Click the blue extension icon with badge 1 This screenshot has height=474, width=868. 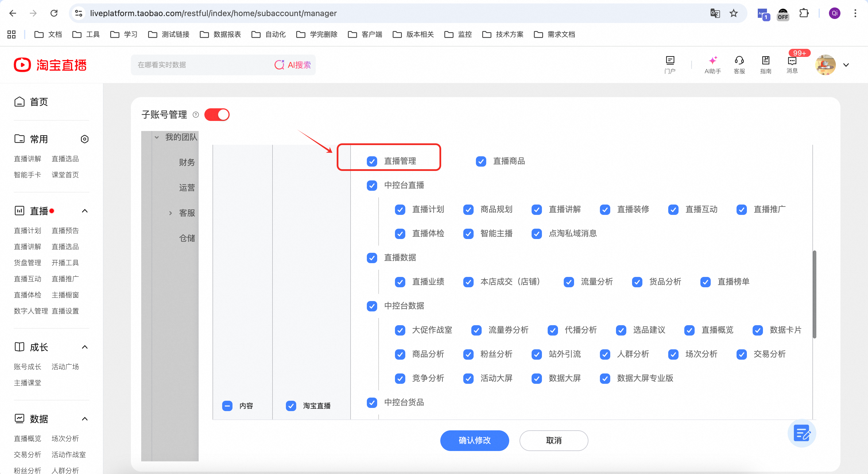pyautogui.click(x=763, y=14)
